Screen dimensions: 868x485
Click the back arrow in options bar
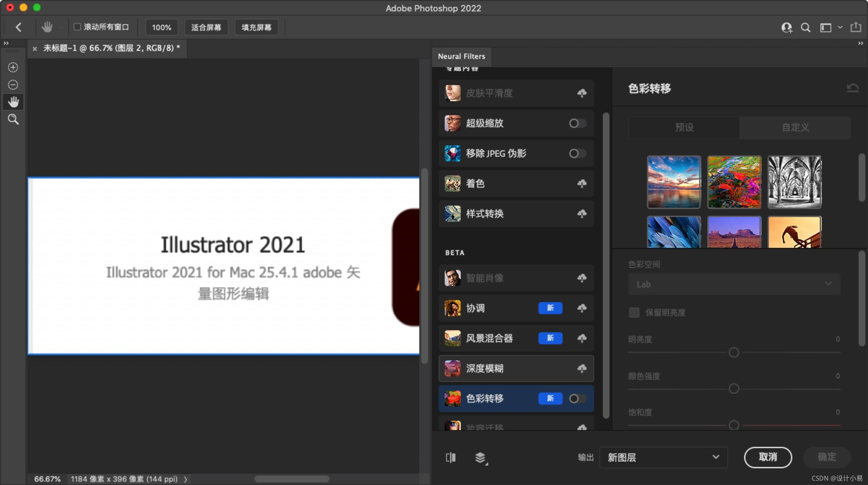pyautogui.click(x=18, y=27)
